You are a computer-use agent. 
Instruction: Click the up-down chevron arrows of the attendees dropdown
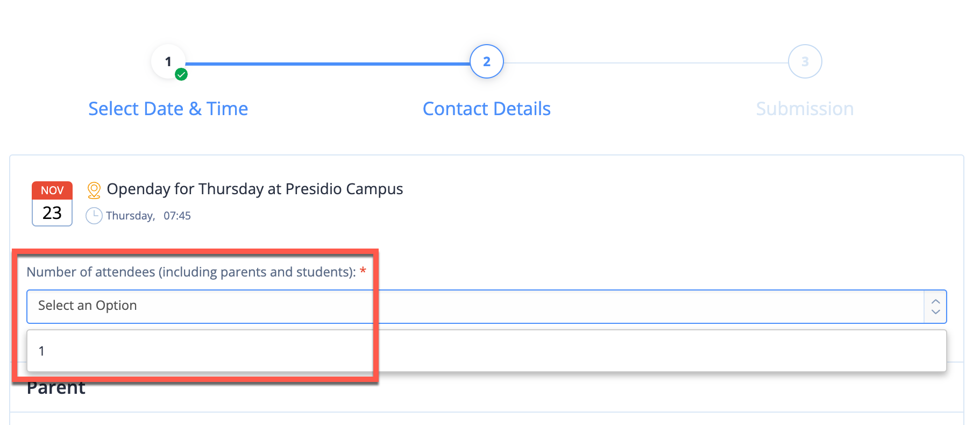pos(936,307)
